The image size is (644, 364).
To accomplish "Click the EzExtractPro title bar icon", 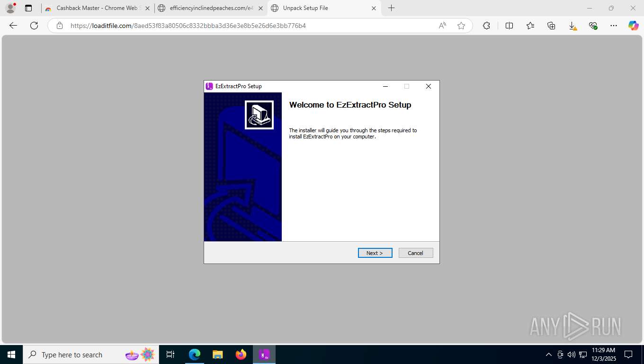I will pyautogui.click(x=209, y=86).
